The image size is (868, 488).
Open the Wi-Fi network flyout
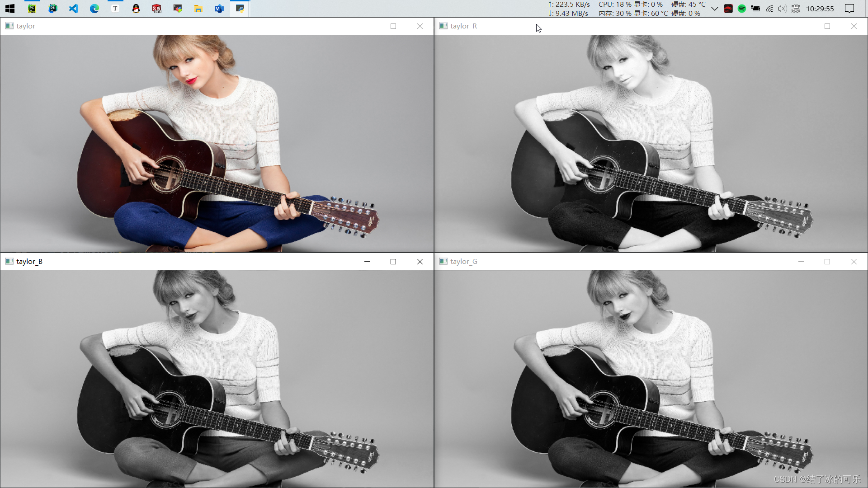click(769, 9)
